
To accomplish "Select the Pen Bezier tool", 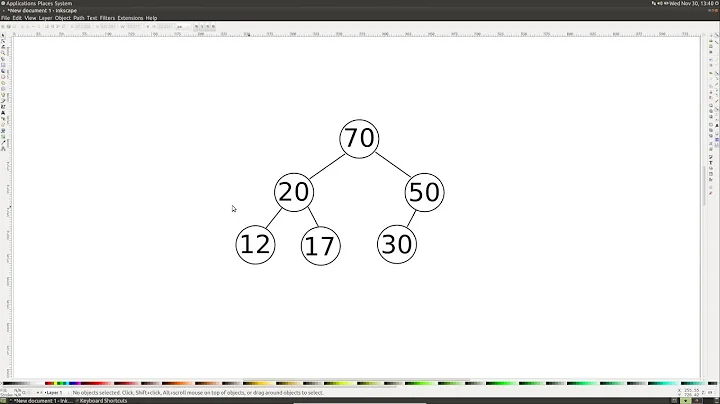I will click(x=3, y=101).
